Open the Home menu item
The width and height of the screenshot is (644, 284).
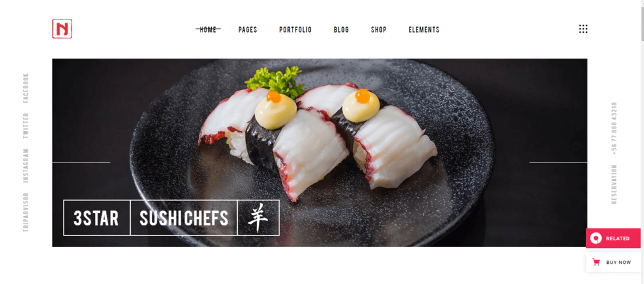(208, 30)
